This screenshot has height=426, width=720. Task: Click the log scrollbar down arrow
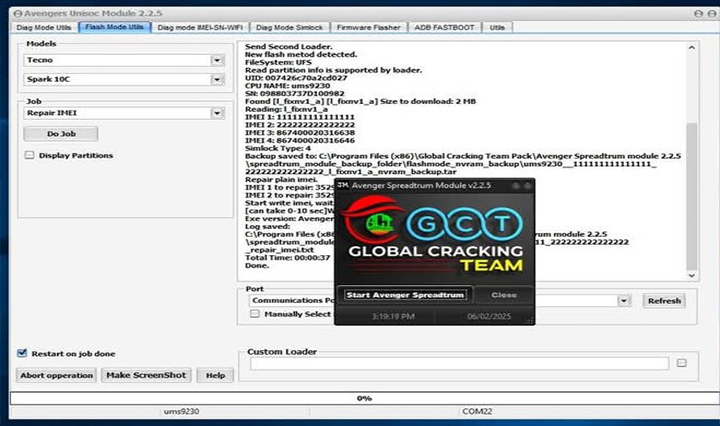[x=692, y=275]
